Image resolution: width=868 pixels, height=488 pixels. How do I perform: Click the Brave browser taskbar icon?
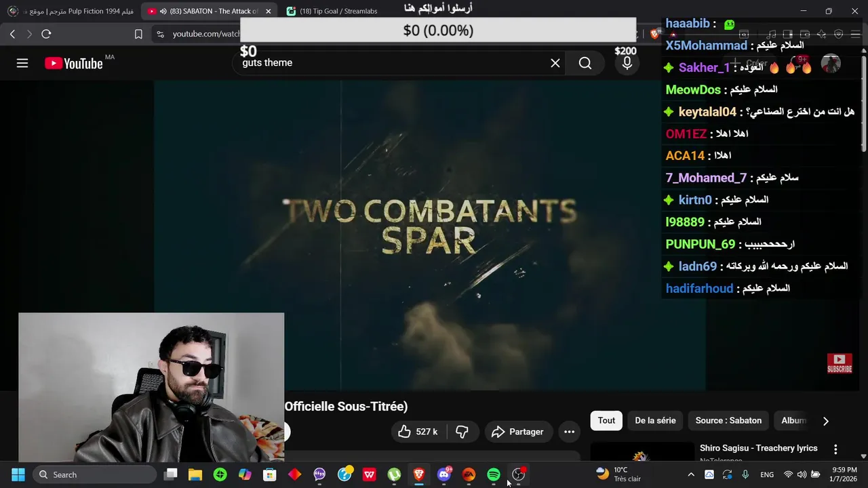click(419, 474)
